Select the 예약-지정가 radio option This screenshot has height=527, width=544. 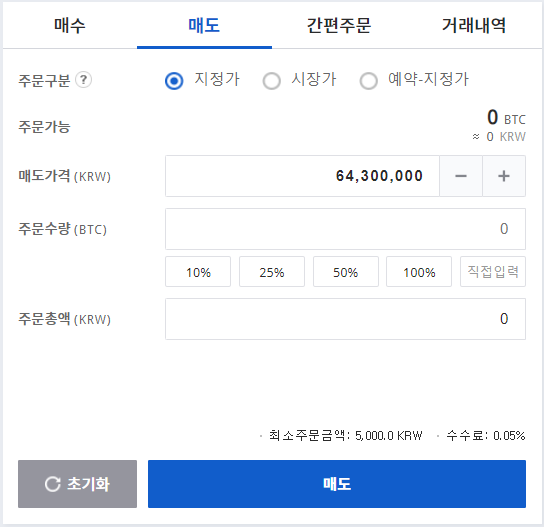point(368,81)
